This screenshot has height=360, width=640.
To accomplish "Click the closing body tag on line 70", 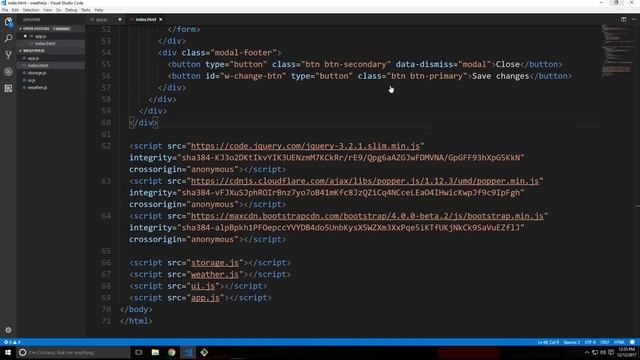I will point(136,309).
